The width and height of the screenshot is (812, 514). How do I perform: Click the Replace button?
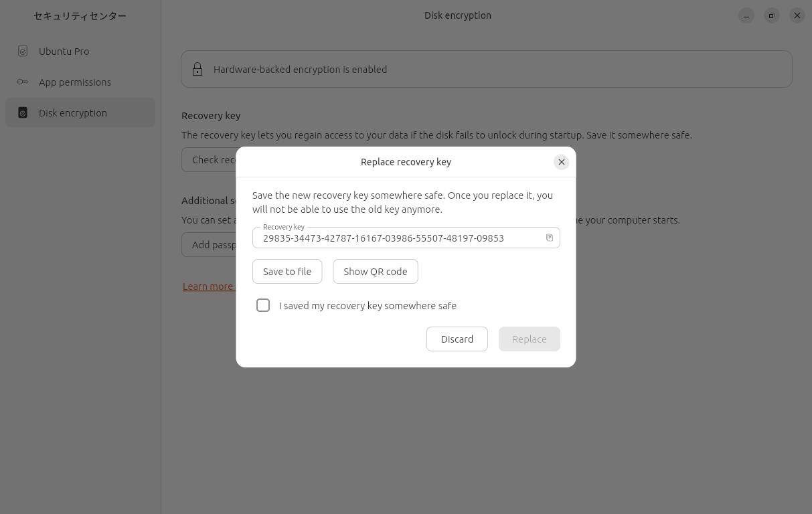(x=529, y=339)
